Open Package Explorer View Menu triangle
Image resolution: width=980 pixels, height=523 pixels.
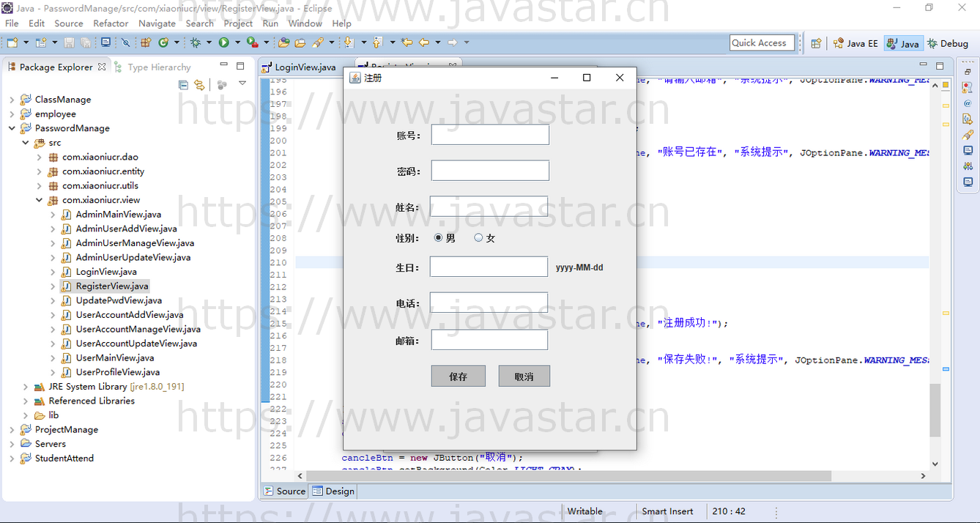point(242,84)
